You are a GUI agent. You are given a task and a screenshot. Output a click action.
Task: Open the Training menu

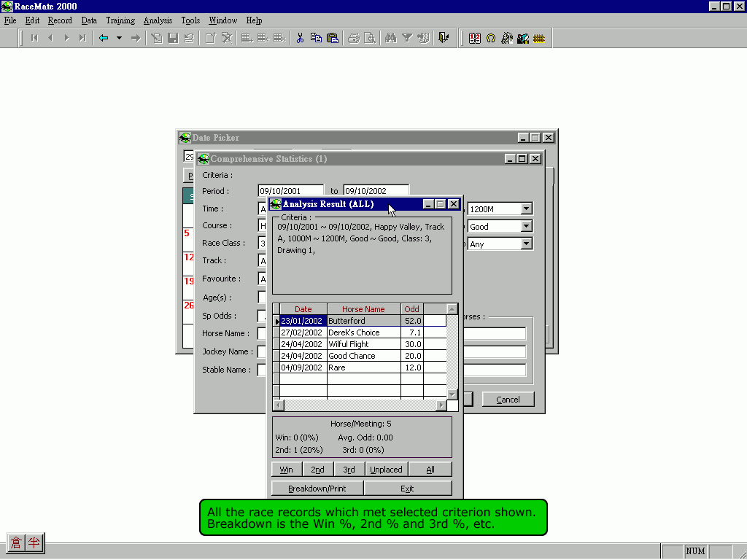point(120,20)
